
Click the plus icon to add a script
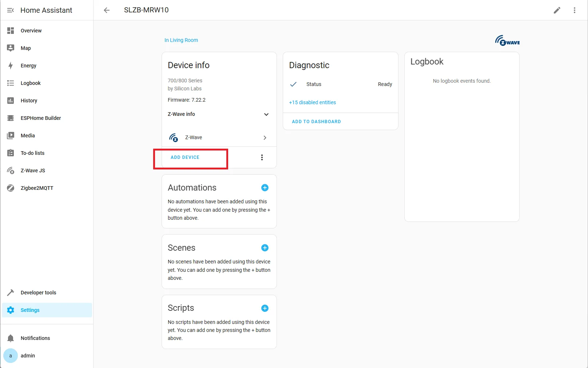click(265, 308)
